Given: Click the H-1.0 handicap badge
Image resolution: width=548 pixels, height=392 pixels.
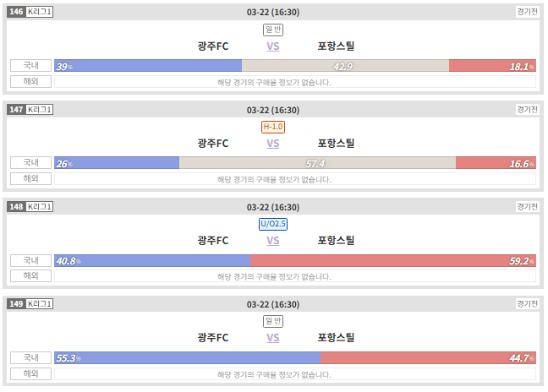Looking at the screenshot, I should tap(273, 127).
